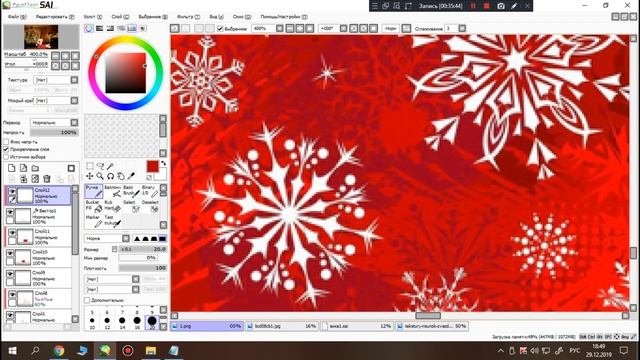
Task: Click the Норм button in toolbar
Action: 391,28
